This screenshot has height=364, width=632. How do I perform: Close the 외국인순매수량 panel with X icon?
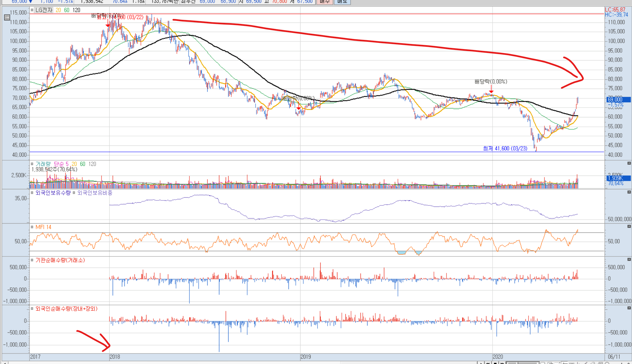(629, 308)
